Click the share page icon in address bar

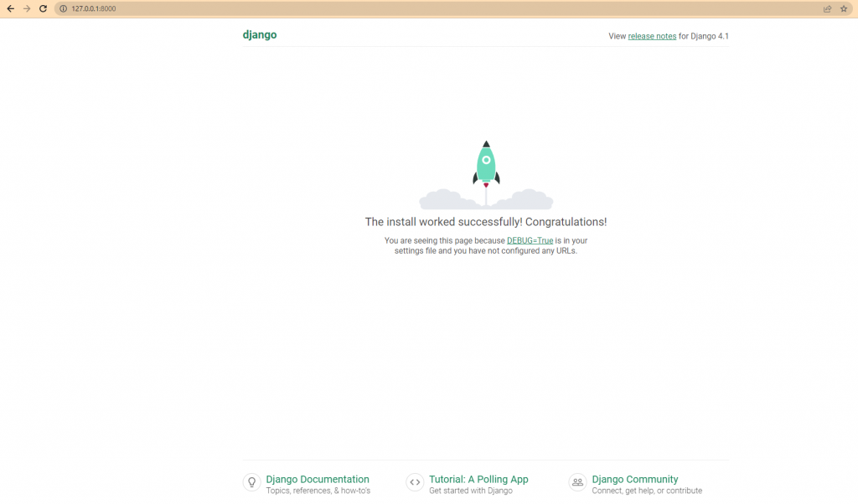point(827,8)
